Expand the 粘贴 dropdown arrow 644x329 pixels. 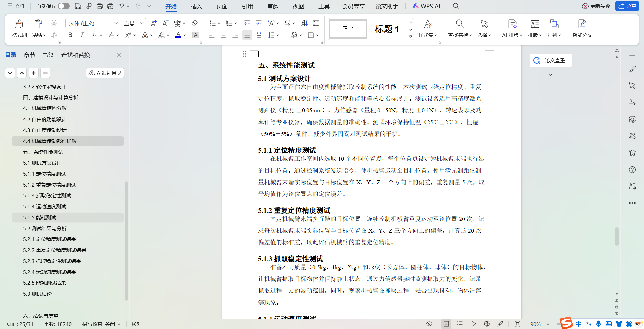[x=44, y=35]
